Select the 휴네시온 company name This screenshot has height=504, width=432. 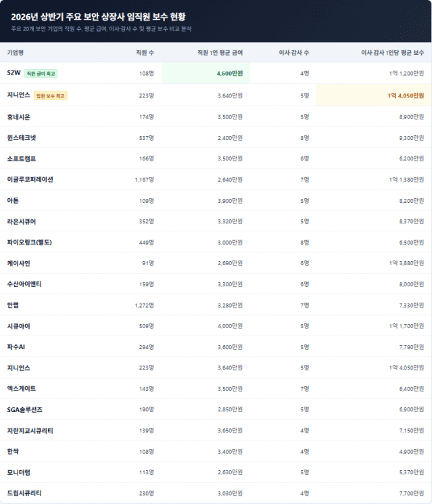coord(19,117)
